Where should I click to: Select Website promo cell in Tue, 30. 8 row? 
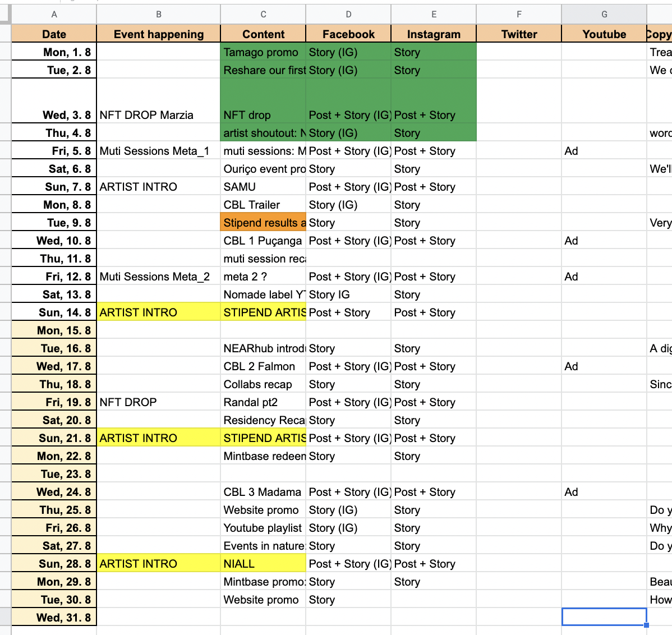coord(263,600)
